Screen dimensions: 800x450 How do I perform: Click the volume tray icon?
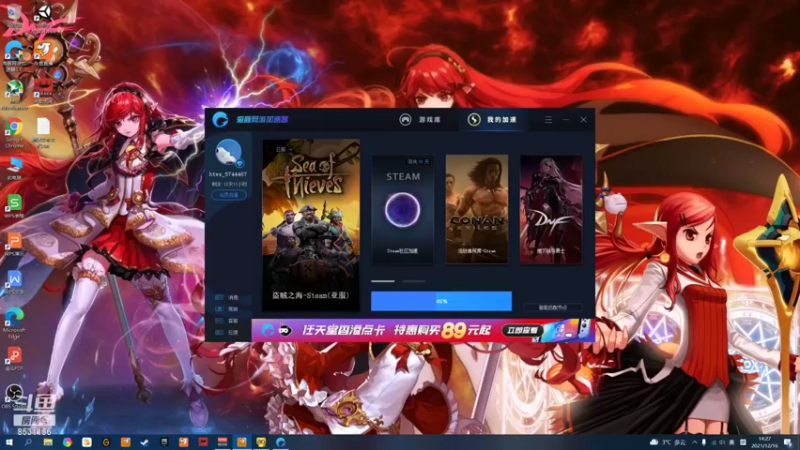point(723,442)
